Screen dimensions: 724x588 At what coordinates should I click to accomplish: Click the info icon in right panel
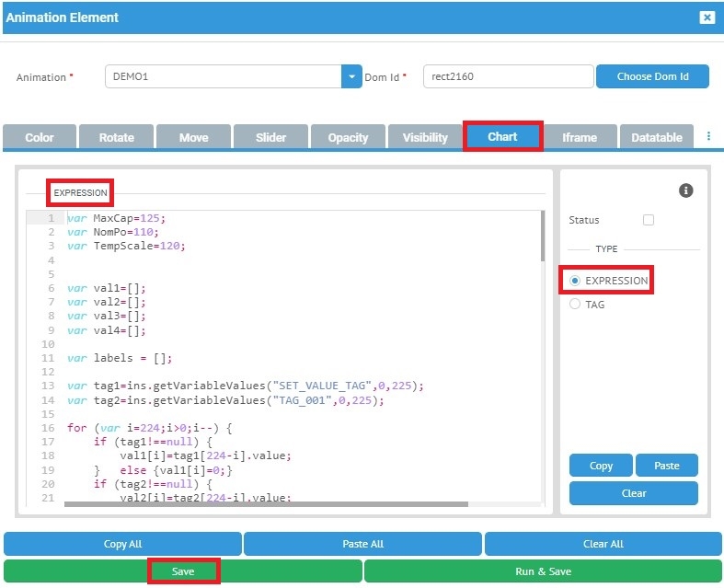(x=685, y=190)
